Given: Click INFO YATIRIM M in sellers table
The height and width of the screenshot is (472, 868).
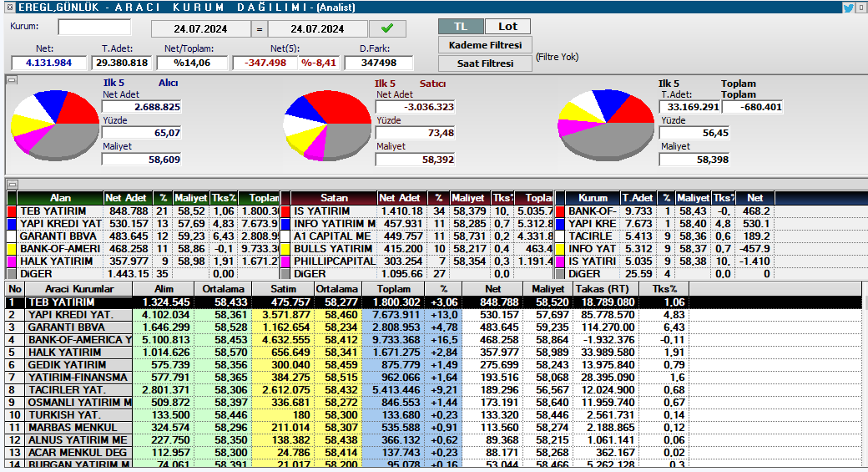Looking at the screenshot, I should click(335, 224).
